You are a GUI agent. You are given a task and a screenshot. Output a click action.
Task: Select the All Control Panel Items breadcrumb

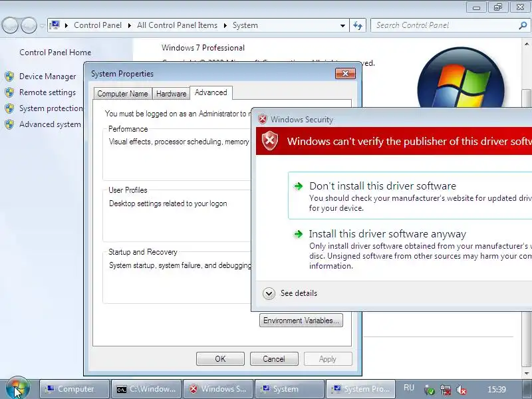tap(177, 25)
